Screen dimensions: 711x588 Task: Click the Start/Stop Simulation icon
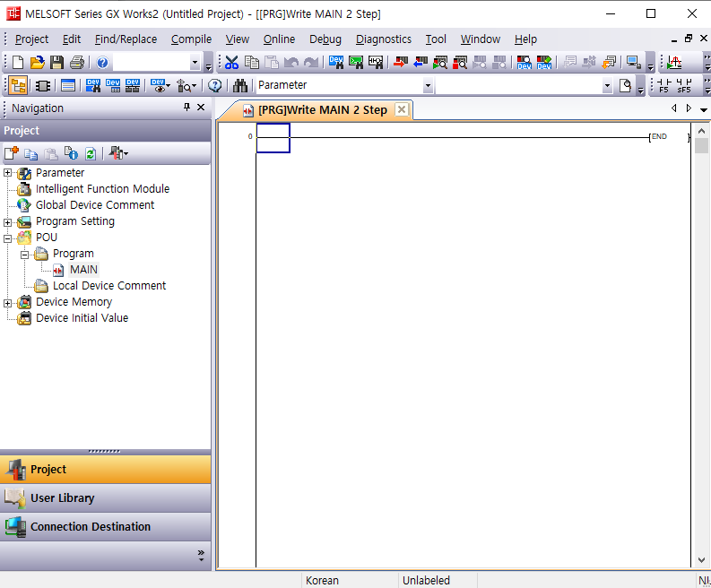click(x=674, y=62)
